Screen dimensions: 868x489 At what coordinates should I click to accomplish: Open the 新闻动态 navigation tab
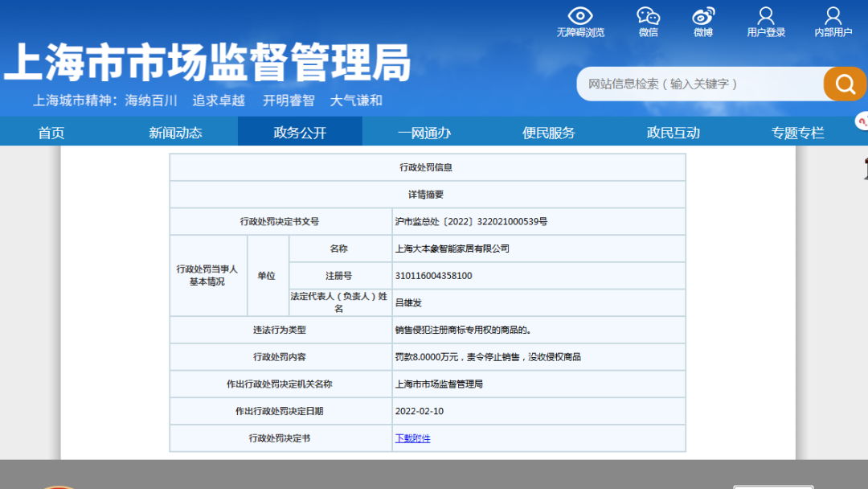pyautogui.click(x=175, y=133)
